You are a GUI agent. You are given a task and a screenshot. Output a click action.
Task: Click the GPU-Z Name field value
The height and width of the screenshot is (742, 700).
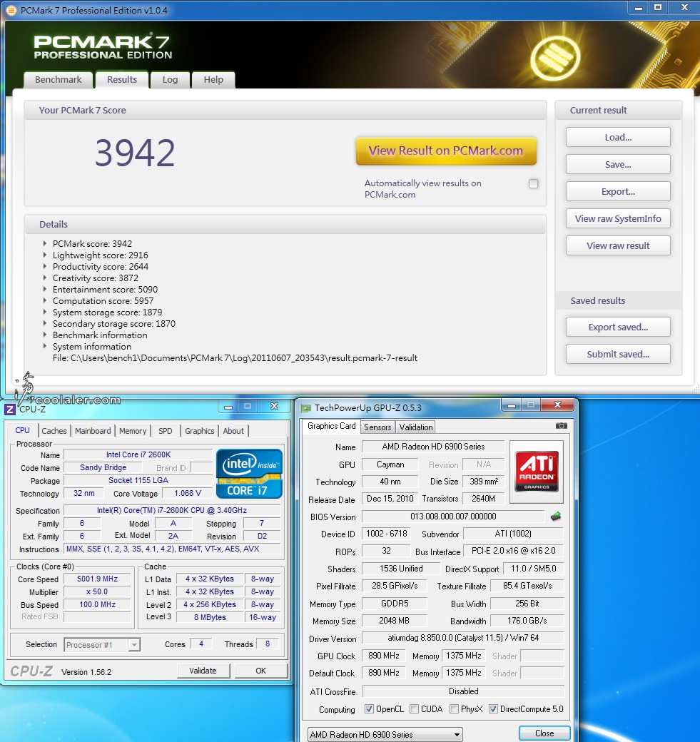(x=433, y=446)
